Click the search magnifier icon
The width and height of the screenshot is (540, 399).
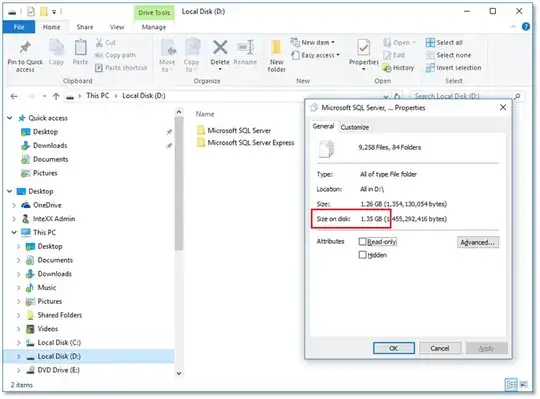(x=517, y=96)
